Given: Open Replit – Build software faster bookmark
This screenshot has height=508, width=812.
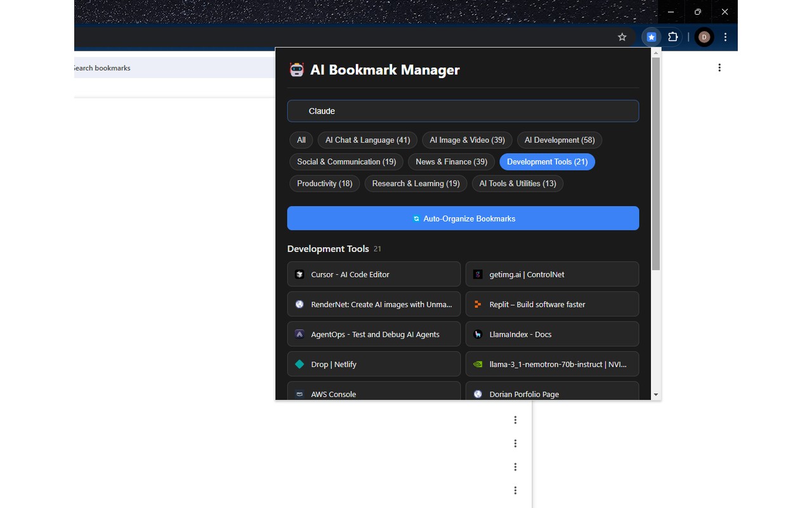Looking at the screenshot, I should coord(552,304).
